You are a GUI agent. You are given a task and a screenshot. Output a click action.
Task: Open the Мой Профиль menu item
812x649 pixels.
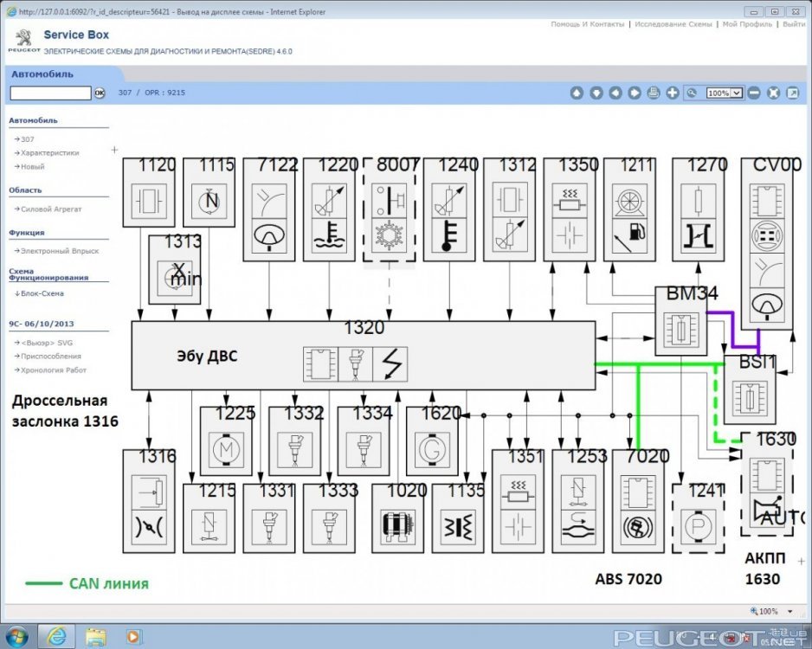747,24
